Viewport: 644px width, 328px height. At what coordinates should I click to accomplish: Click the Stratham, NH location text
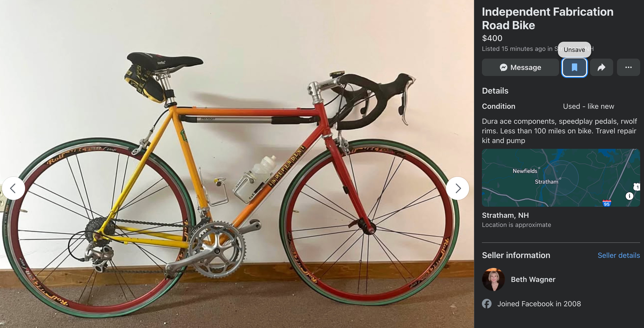coord(505,215)
